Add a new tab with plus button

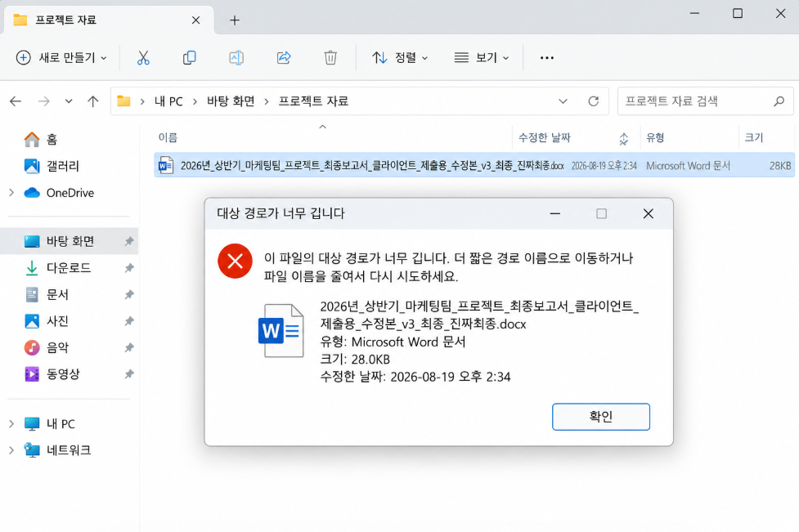tap(235, 20)
